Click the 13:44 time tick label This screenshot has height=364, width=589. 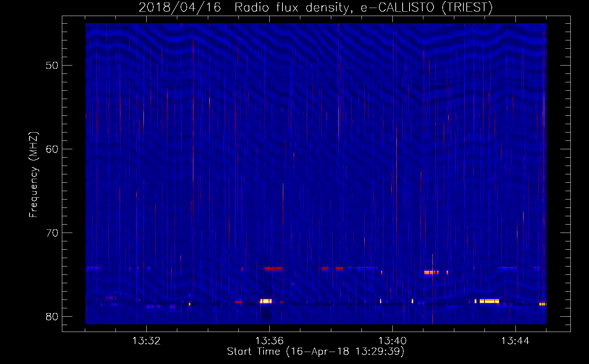[x=515, y=341]
